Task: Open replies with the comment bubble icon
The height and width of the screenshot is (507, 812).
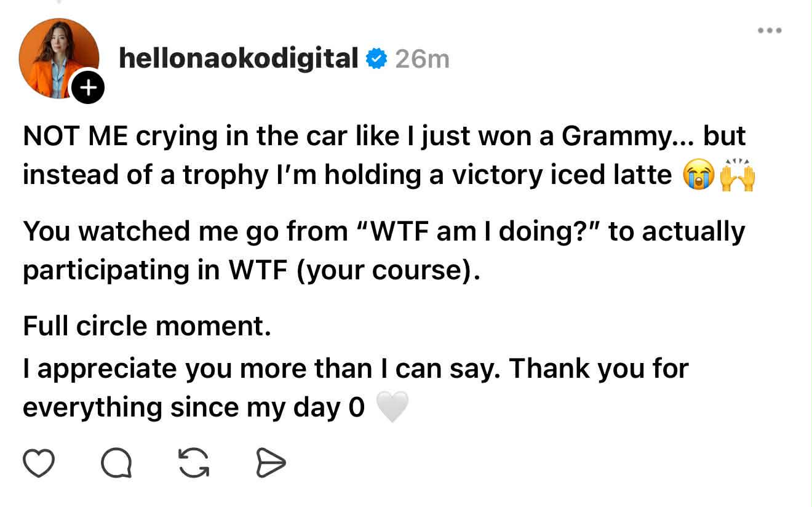Action: click(x=116, y=463)
